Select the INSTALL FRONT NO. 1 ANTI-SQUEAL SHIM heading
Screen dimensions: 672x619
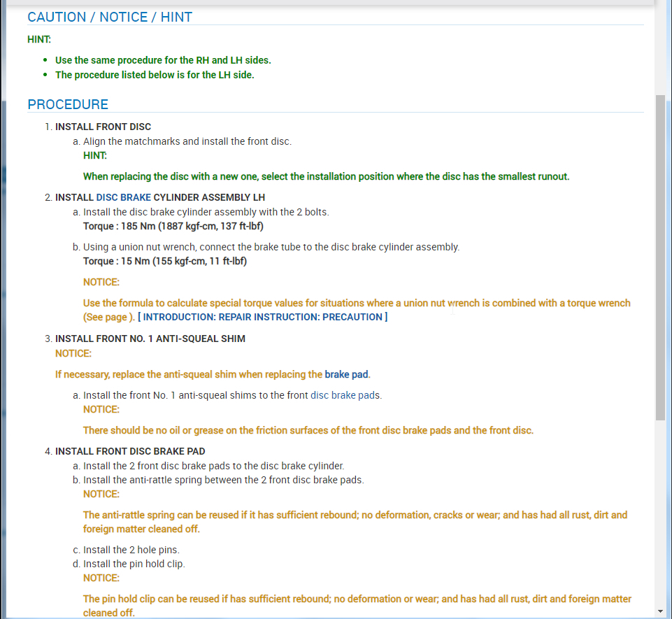tap(150, 339)
